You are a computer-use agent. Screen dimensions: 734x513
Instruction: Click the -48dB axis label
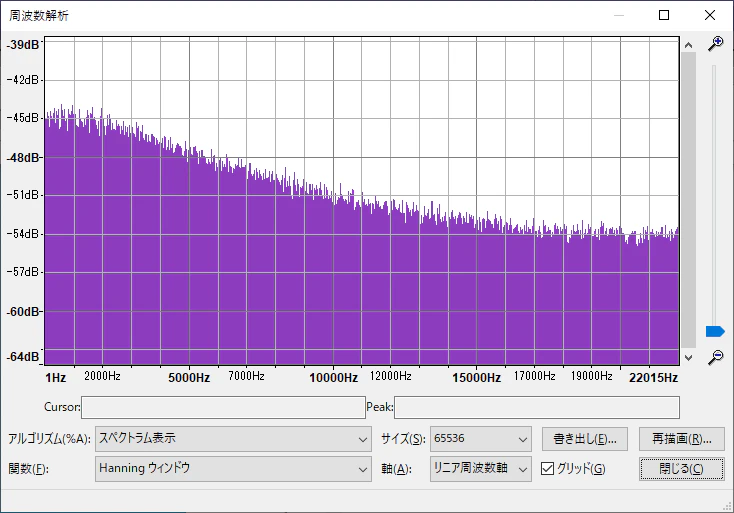[x=23, y=158]
